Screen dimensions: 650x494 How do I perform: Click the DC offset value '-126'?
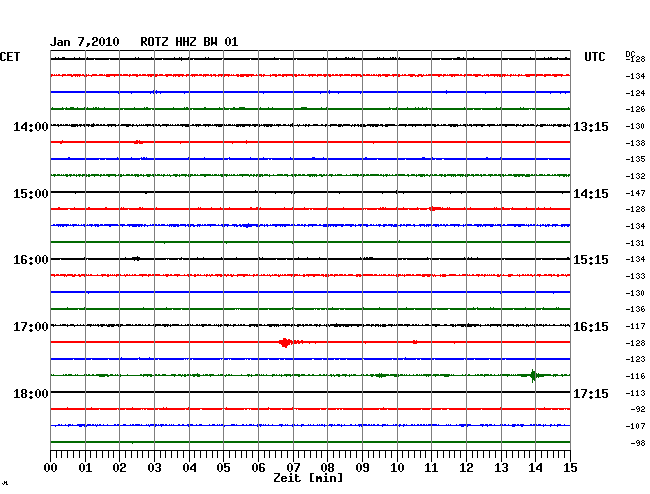tap(635, 109)
